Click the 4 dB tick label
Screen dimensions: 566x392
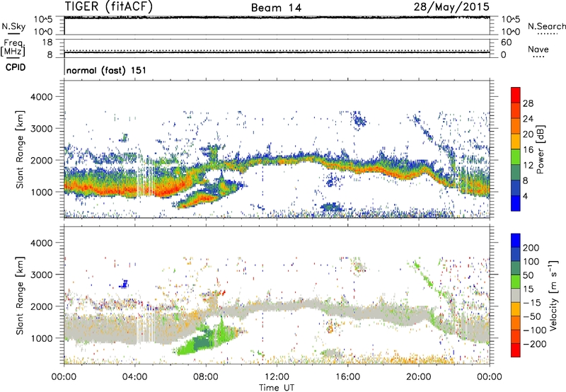point(525,196)
